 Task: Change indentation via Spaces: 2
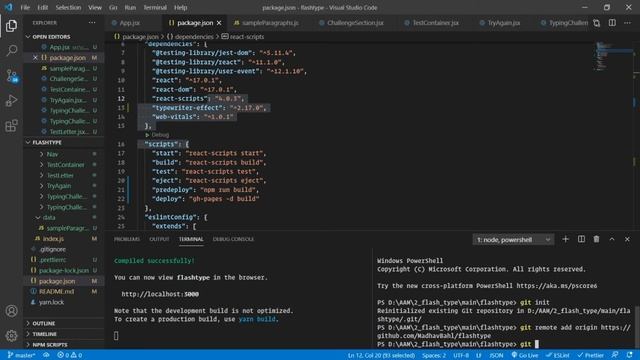click(x=434, y=355)
